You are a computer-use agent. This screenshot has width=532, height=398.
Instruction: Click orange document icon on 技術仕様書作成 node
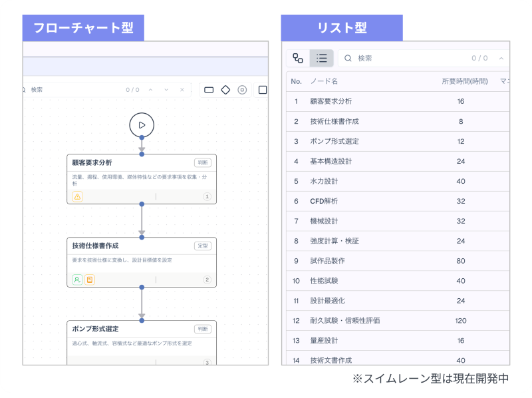90,280
